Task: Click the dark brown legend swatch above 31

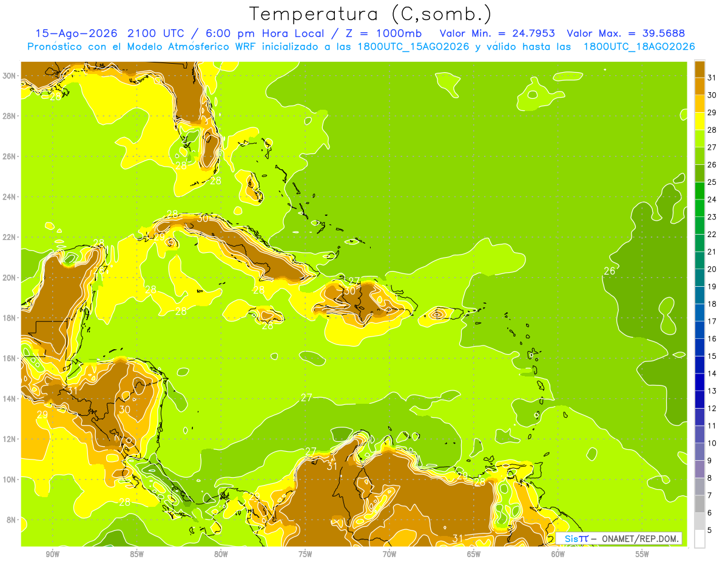Action: click(x=699, y=69)
